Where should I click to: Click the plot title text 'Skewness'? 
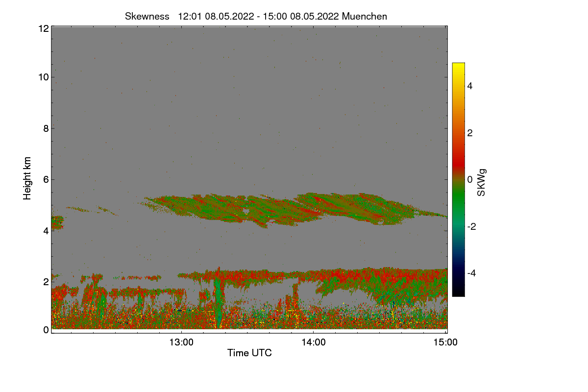click(x=147, y=16)
